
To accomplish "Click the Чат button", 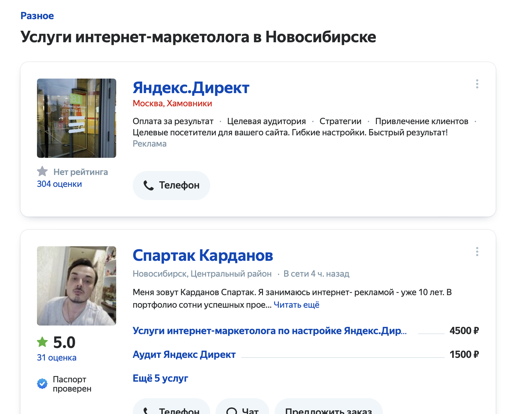I will (242, 407).
